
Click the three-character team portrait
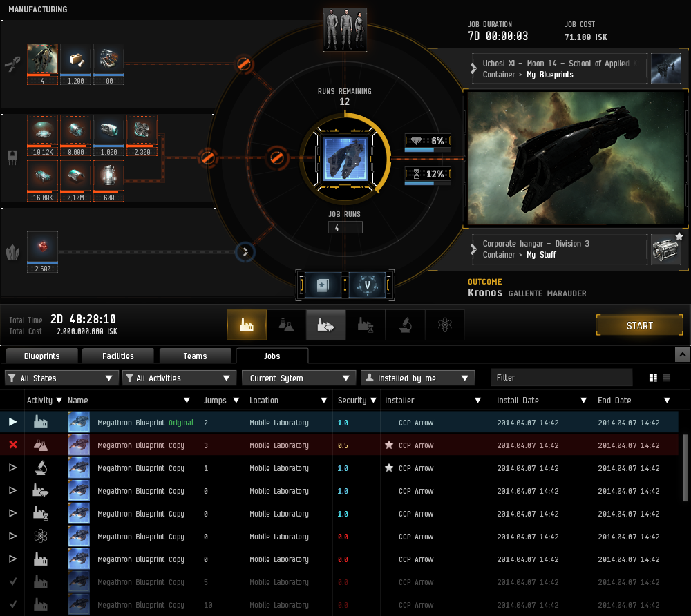(x=345, y=30)
